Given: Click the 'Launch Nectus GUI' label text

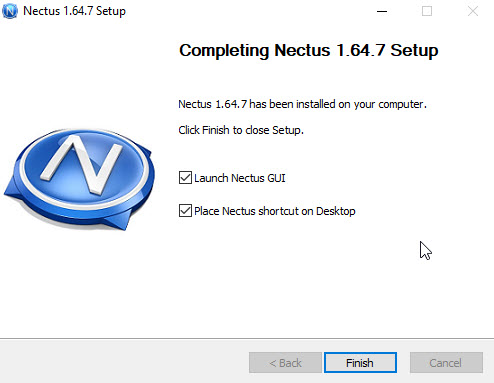Looking at the screenshot, I should 240,178.
